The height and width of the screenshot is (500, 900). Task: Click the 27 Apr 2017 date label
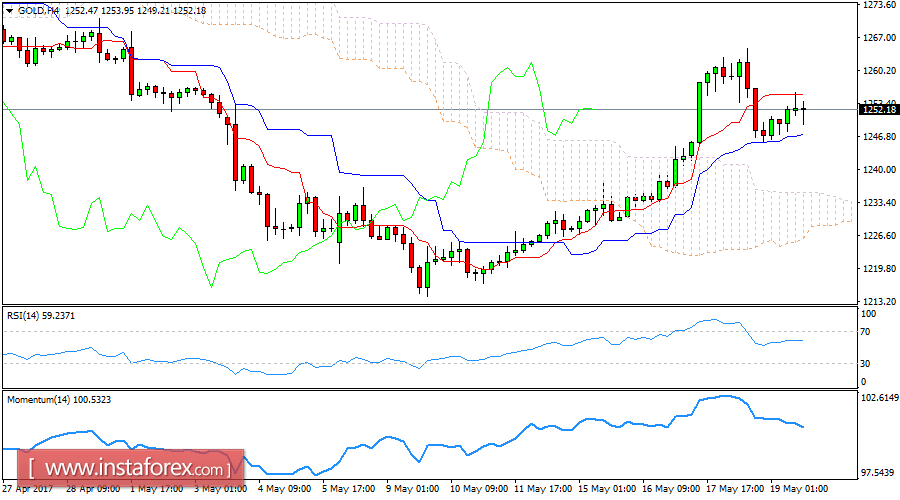28,489
